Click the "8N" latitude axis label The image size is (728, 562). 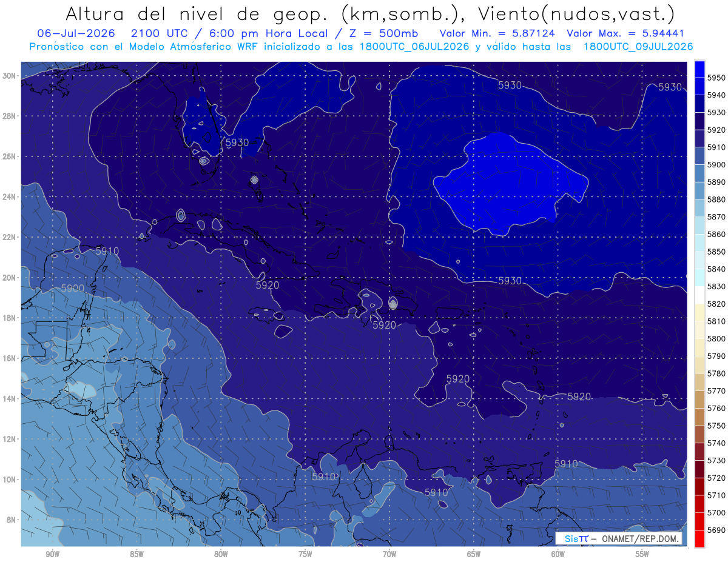(12, 520)
